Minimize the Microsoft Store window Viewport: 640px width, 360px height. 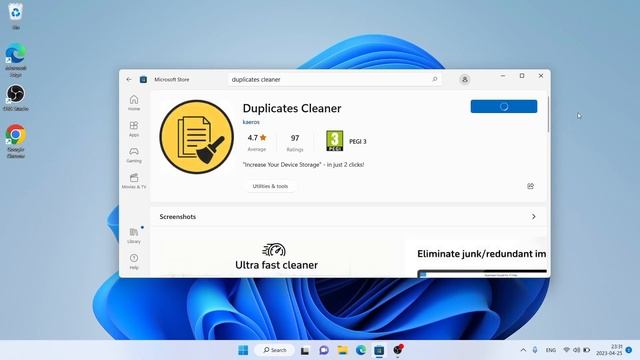coord(503,76)
